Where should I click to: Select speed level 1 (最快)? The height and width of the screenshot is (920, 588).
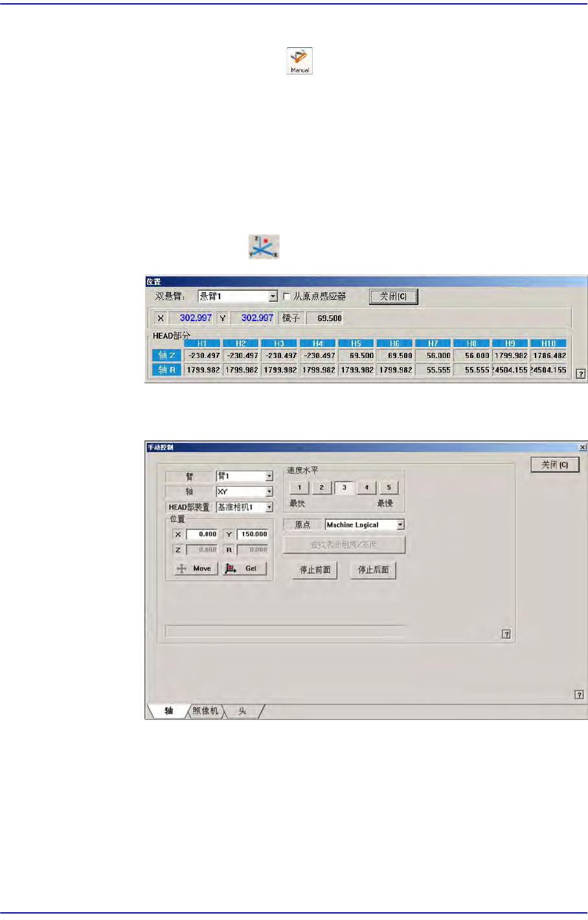299,488
